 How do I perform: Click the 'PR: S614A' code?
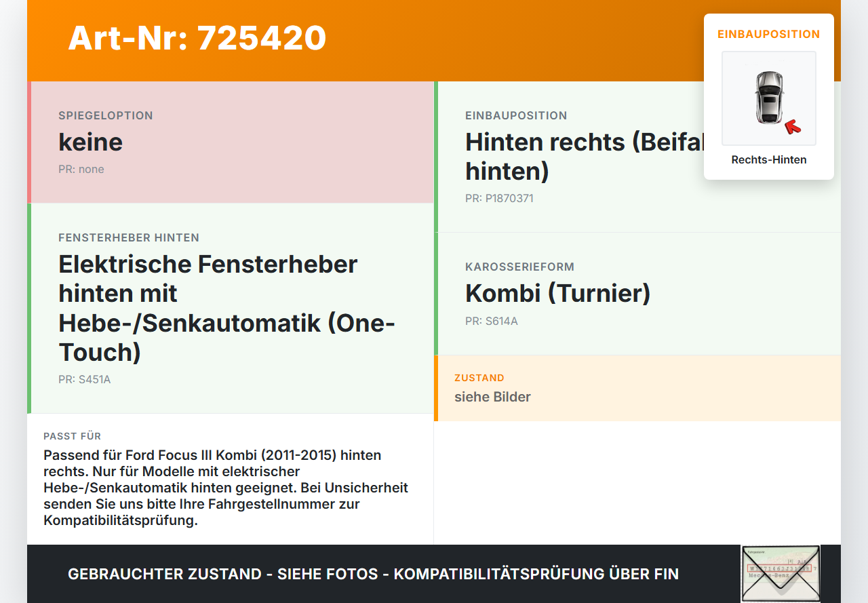[x=492, y=321]
